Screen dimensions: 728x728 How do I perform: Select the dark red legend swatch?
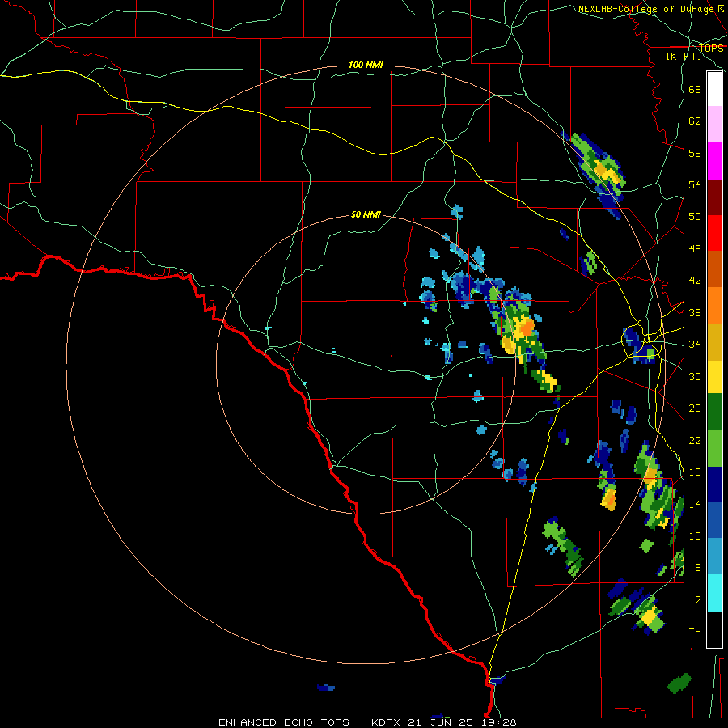(x=714, y=198)
